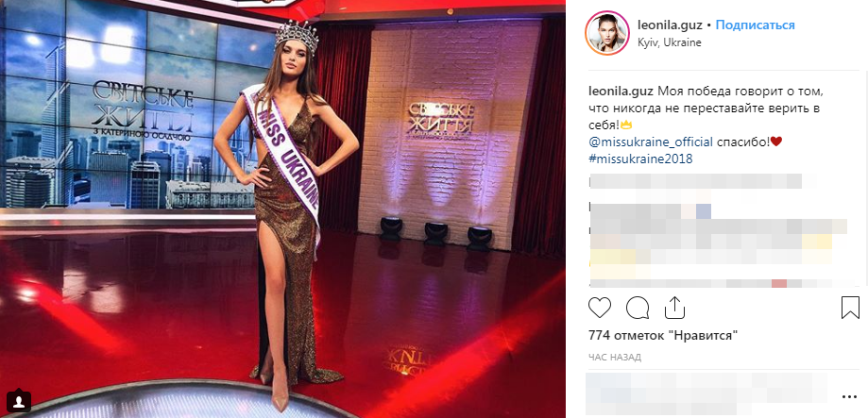Image resolution: width=868 pixels, height=418 pixels.
Task: Open more options three-dot menu
Action: [x=848, y=396]
